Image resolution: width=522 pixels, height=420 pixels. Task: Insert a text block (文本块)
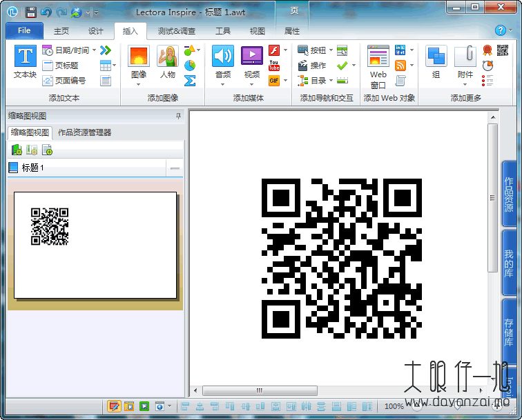point(26,62)
